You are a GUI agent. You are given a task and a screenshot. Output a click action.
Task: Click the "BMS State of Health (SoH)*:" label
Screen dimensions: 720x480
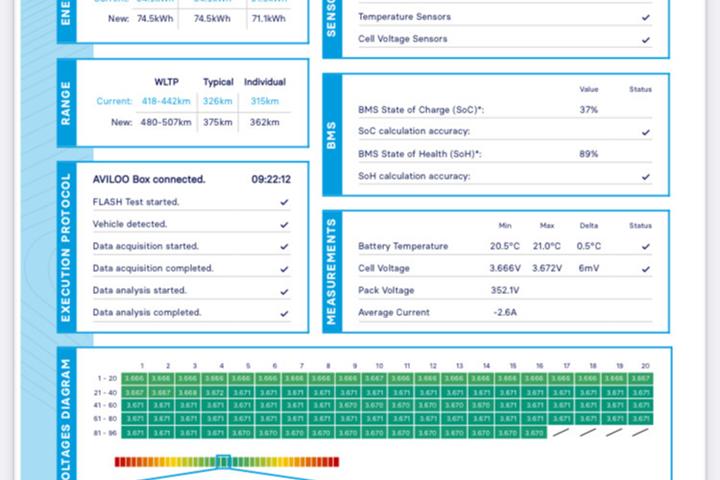(x=420, y=154)
